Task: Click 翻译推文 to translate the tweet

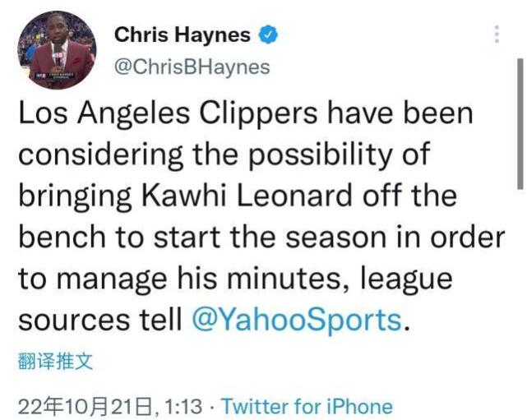Action: (55, 361)
